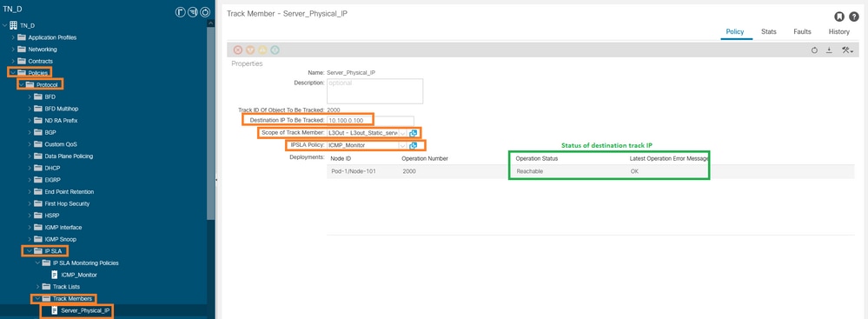
Task: Click the Operation Number column header
Action: tap(425, 158)
